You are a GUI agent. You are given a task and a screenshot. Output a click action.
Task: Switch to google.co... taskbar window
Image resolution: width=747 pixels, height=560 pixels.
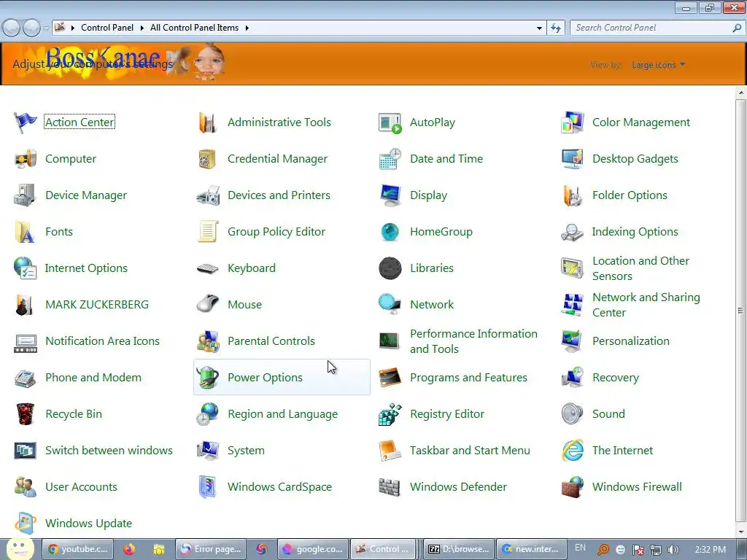(313, 549)
